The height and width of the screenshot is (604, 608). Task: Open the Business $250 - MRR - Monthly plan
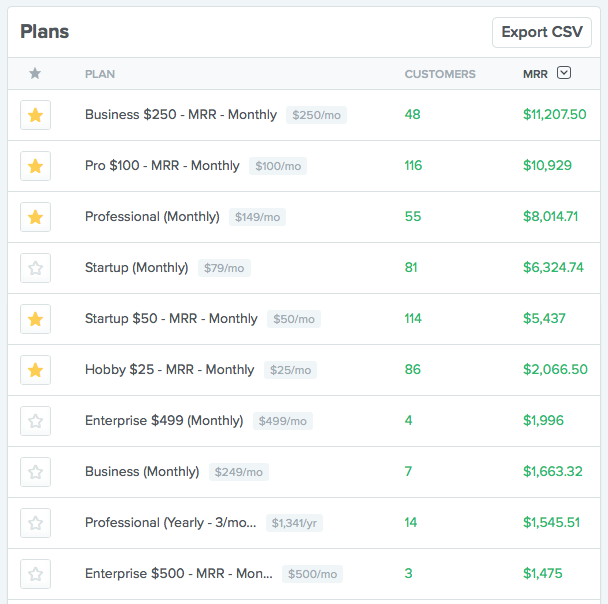tap(180, 115)
